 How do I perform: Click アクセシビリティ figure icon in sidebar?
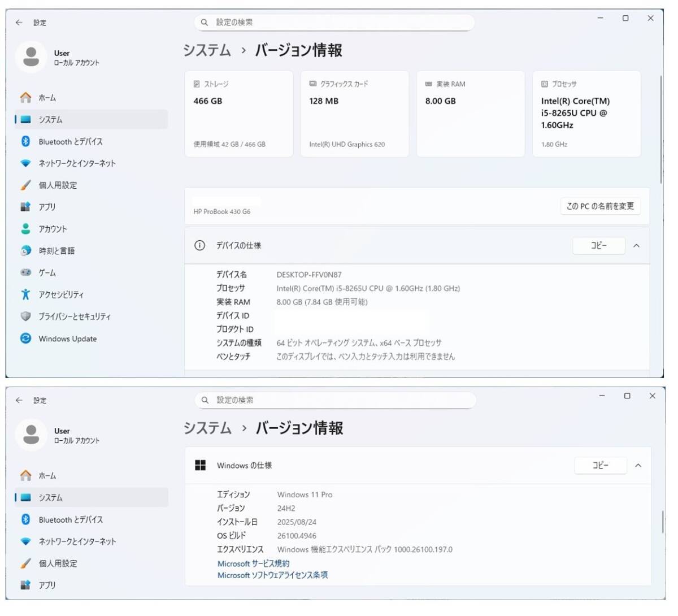pyautogui.click(x=25, y=294)
